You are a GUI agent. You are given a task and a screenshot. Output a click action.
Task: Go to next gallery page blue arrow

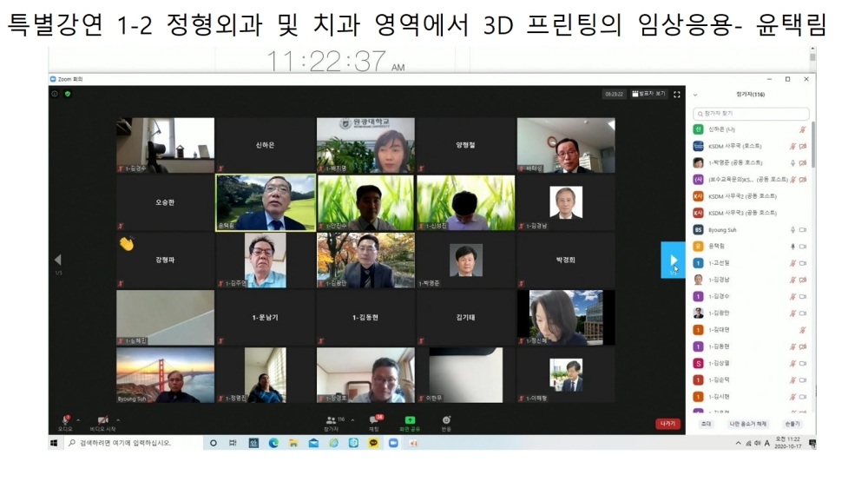(673, 260)
